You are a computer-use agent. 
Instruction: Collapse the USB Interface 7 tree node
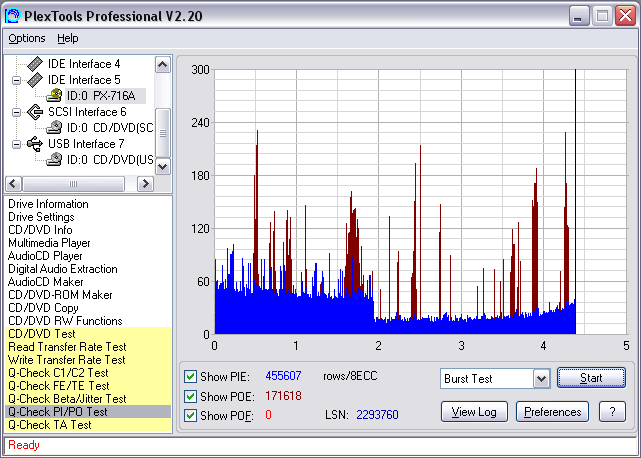pyautogui.click(x=16, y=144)
